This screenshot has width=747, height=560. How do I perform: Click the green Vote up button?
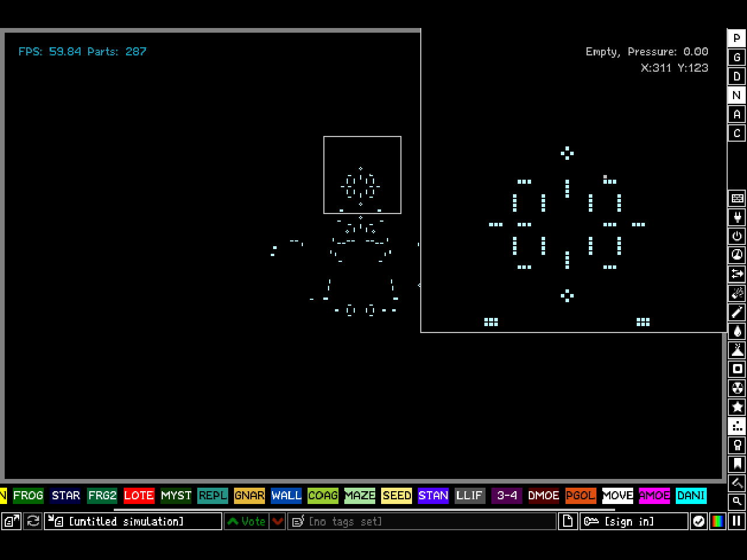click(x=246, y=521)
